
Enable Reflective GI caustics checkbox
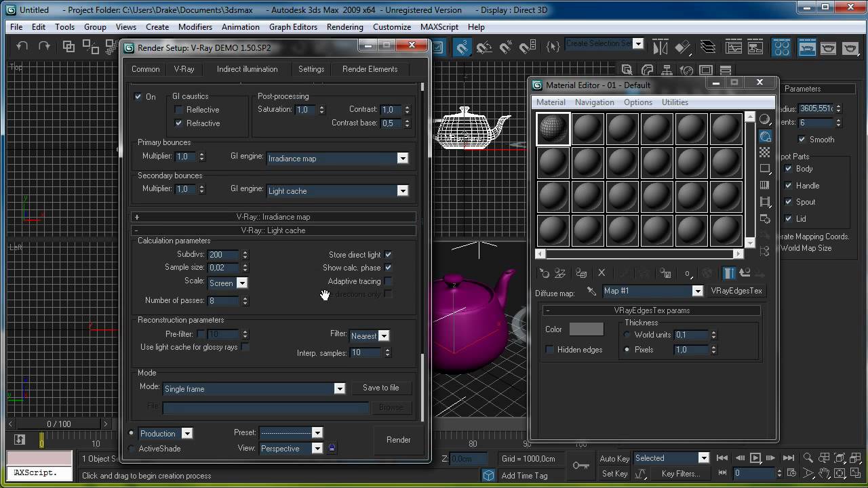179,110
